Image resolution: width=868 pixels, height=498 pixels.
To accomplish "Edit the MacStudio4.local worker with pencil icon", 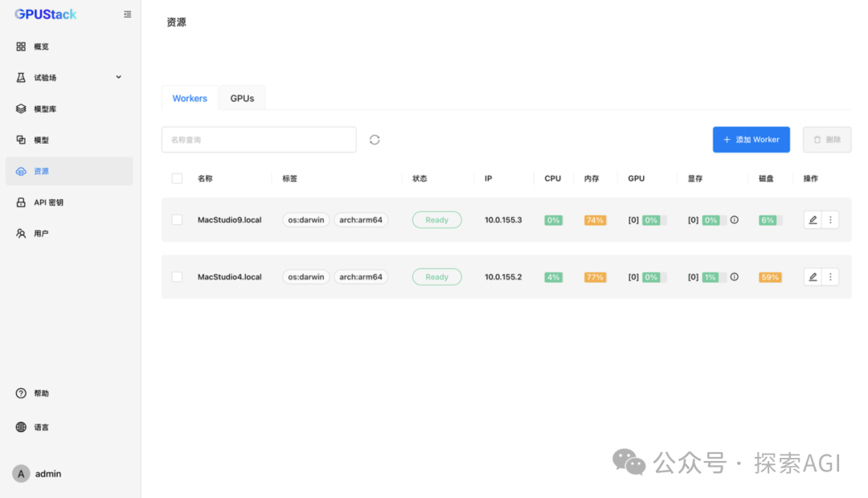I will coord(813,276).
